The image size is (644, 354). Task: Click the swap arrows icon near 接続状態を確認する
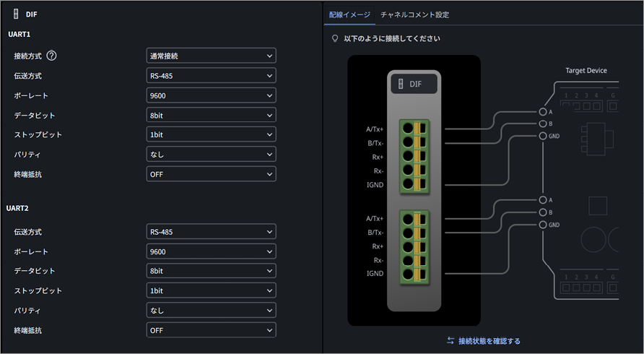451,340
